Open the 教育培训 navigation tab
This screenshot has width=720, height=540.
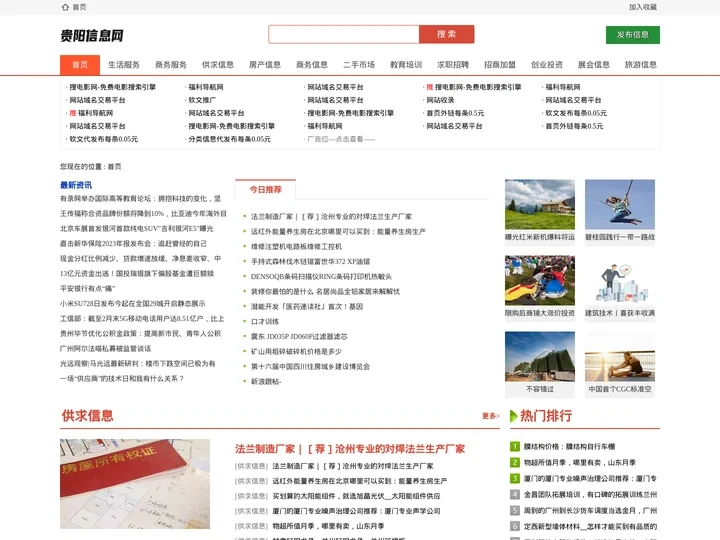406,65
